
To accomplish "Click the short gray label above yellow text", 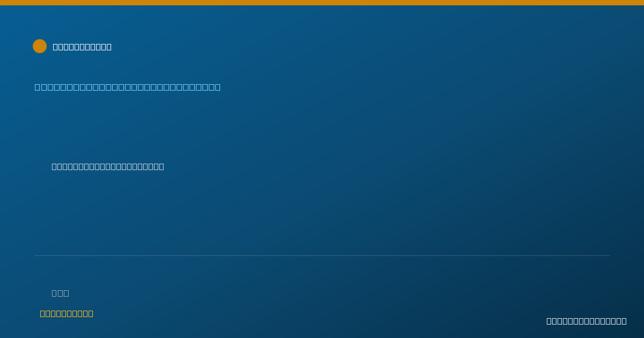I will tap(61, 293).
